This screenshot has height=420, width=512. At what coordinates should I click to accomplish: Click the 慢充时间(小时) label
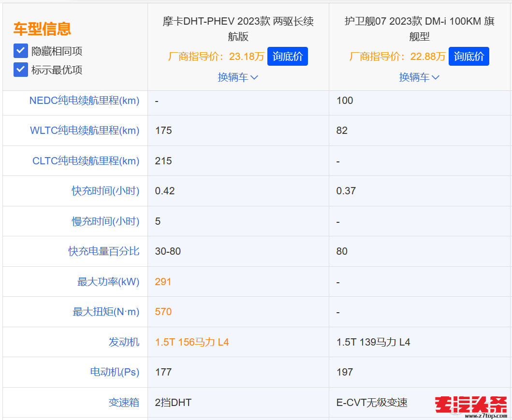(105, 221)
